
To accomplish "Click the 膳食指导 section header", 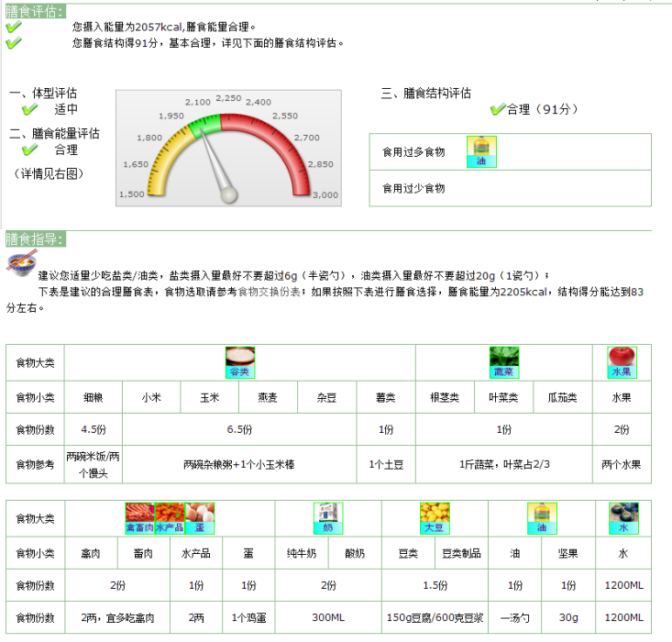I will coord(36,239).
